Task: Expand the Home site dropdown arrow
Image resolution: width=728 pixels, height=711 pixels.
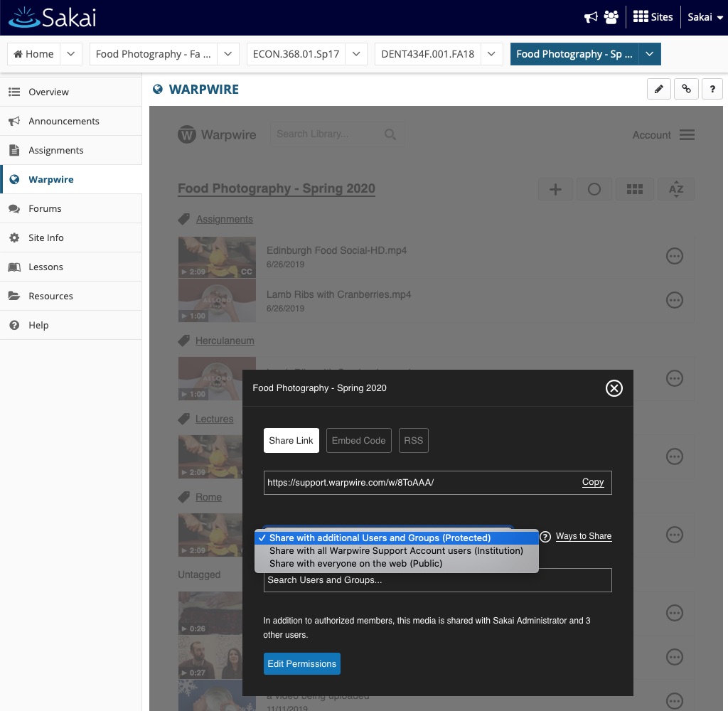Action: click(x=71, y=54)
